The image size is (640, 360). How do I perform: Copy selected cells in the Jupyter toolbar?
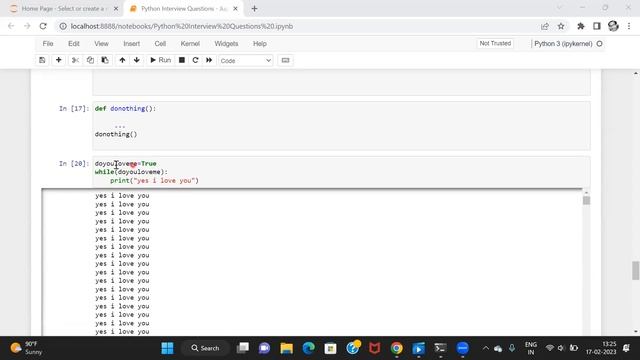(90, 60)
